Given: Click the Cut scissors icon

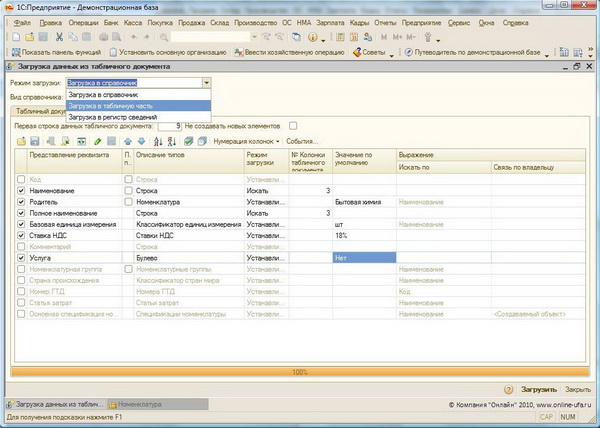Looking at the screenshot, I should click(59, 37).
